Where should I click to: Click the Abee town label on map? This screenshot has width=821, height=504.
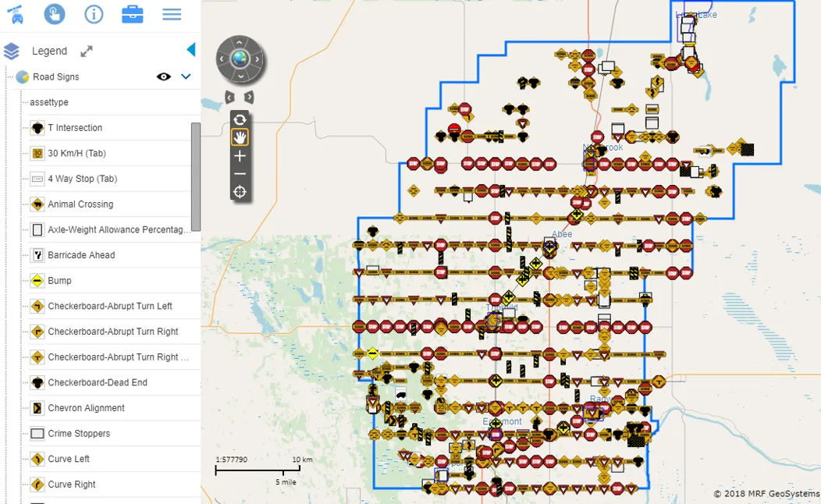tap(562, 234)
